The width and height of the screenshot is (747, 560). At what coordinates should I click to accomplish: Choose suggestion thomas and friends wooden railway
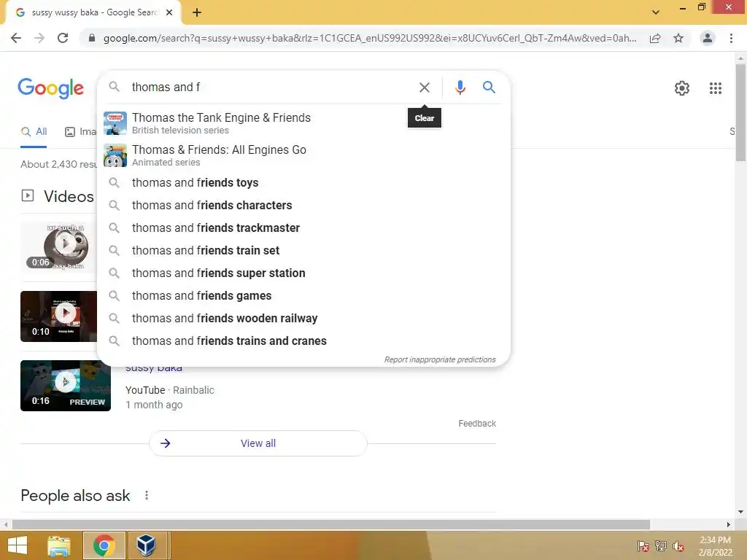tap(303, 319)
